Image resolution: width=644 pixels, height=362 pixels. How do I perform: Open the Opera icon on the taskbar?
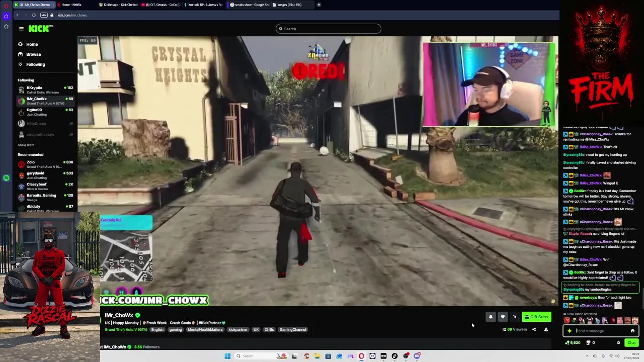361,356
